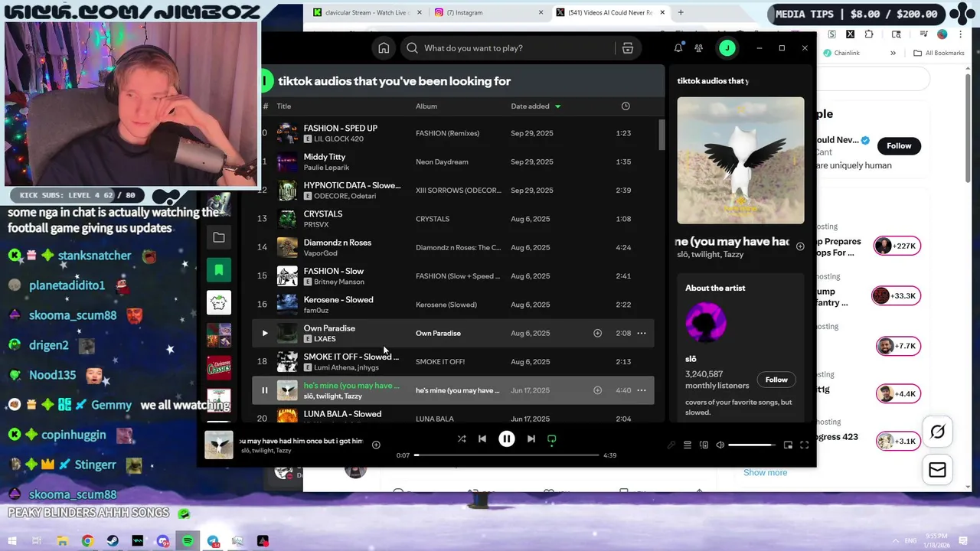Sort playlist by Album column header
The image size is (980, 551).
pyautogui.click(x=426, y=106)
